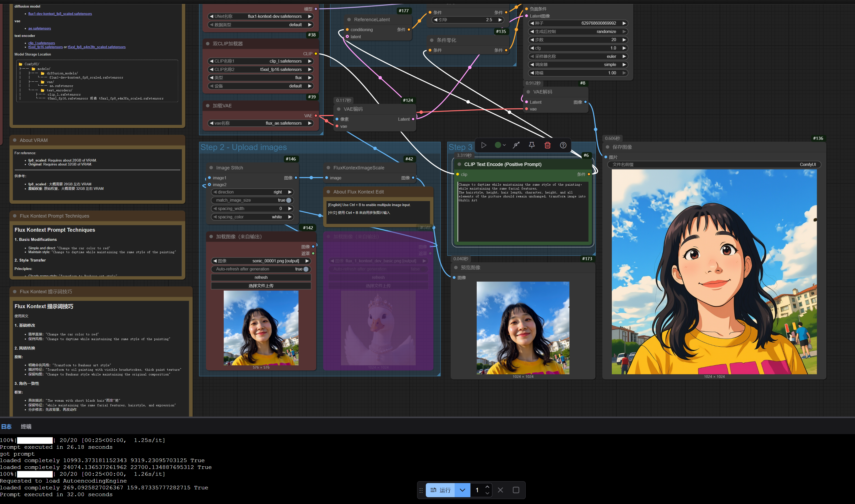The width and height of the screenshot is (855, 504).
Task: Click the play icon in node toolbar
Action: [x=483, y=145]
